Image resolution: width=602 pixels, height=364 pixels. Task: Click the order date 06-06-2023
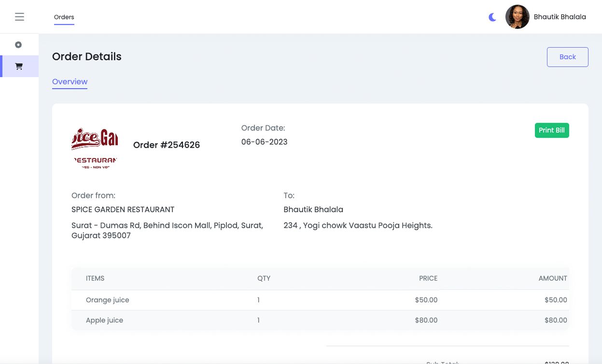tap(265, 142)
